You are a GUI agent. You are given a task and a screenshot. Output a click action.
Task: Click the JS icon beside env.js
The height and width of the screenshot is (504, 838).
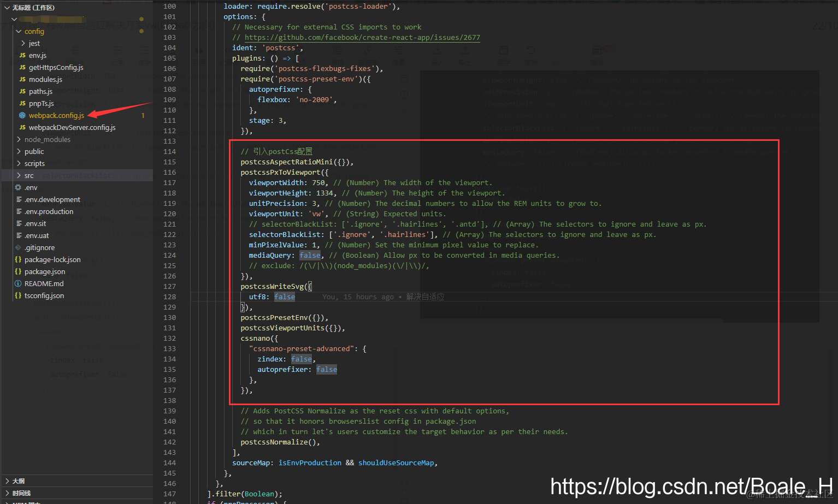[x=22, y=55]
